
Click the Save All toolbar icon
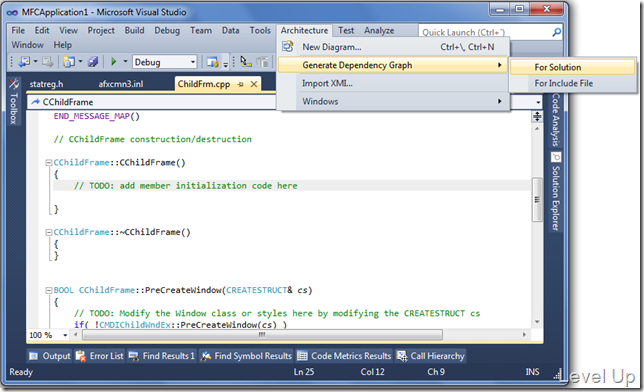93,62
